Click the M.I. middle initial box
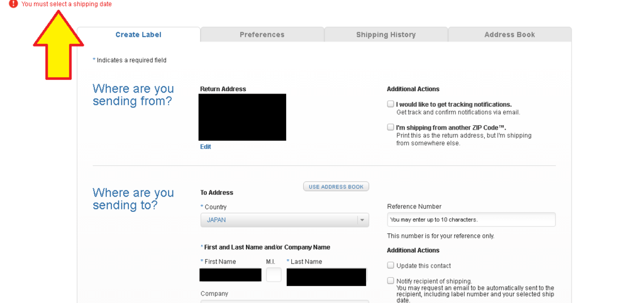Image resolution: width=644 pixels, height=303 pixels. tap(274, 275)
